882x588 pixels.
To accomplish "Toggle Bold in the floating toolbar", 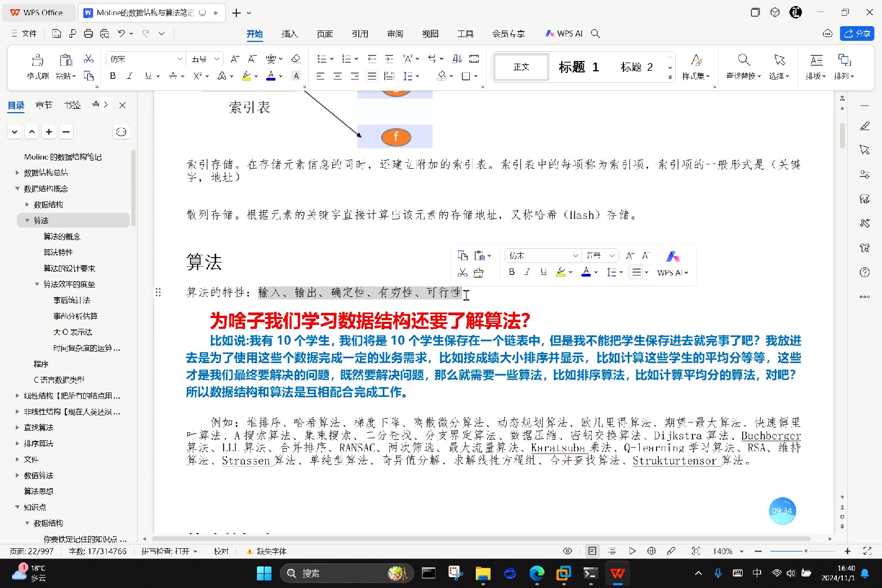I will tap(512, 272).
